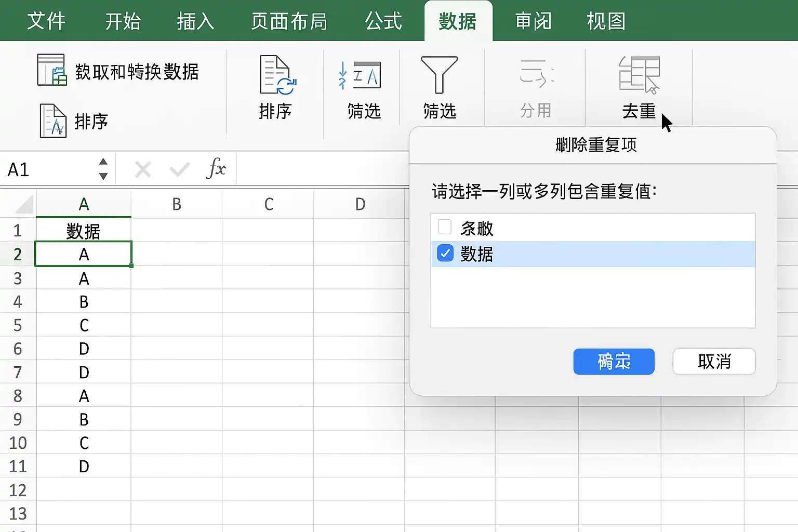Toggle selection of the 数据 row in the list
798x532 pixels.
pos(592,253)
